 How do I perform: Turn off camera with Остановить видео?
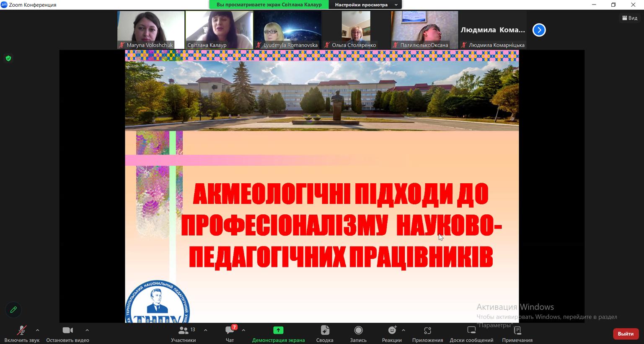tap(67, 334)
